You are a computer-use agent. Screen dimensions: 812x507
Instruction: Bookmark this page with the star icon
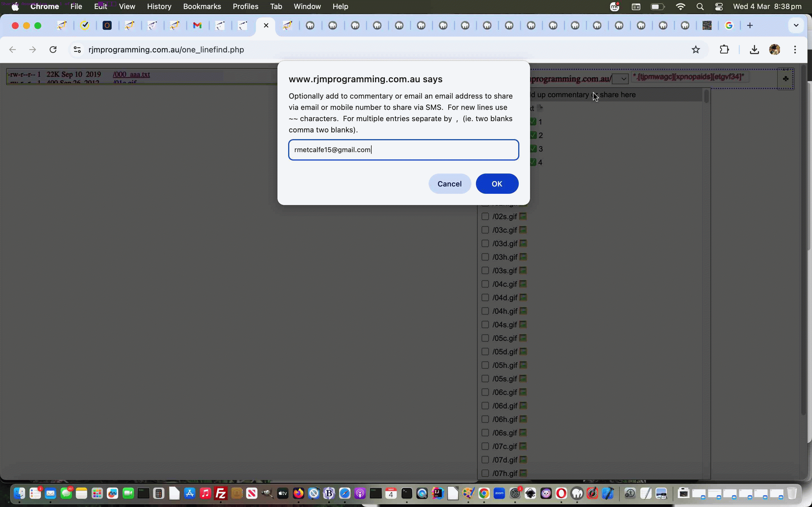(696, 50)
